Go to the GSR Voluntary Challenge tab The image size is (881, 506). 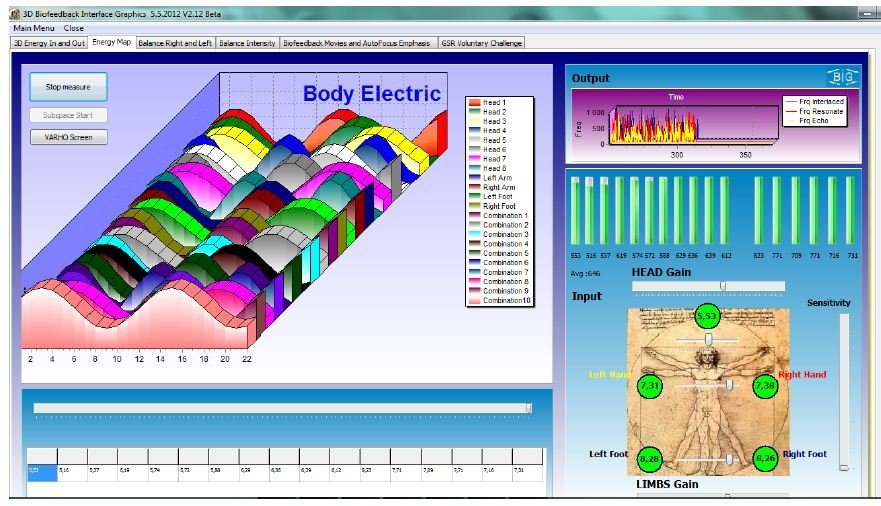tap(481, 43)
